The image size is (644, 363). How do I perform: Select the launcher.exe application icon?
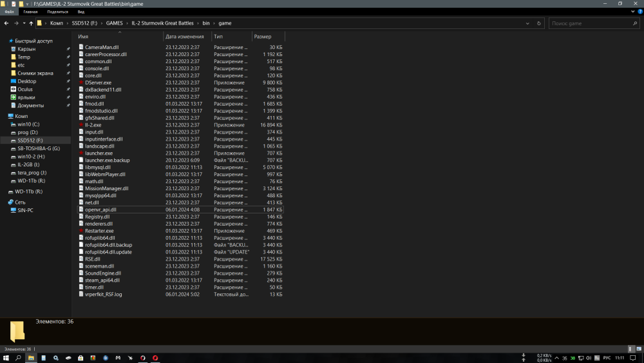click(x=81, y=153)
